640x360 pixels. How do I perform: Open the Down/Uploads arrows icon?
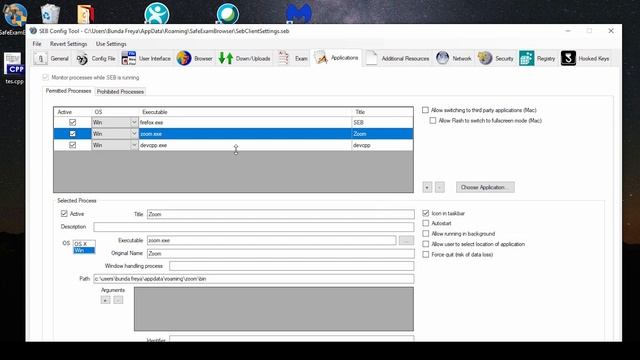(226, 58)
